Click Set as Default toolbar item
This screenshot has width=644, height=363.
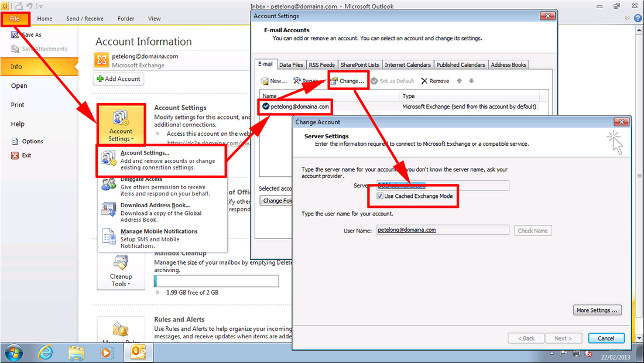point(392,81)
